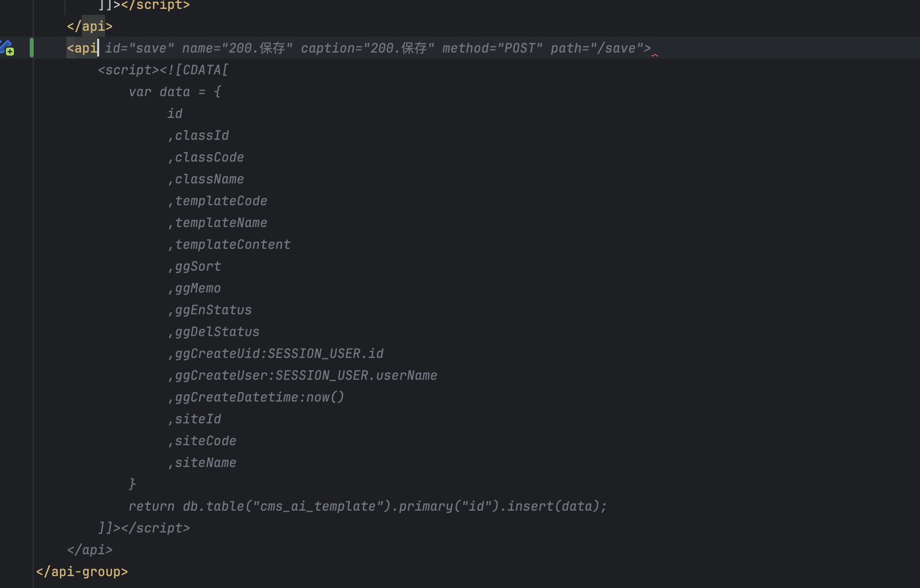Click SESSION_USER.userName in ggCreateUser line

(x=356, y=375)
